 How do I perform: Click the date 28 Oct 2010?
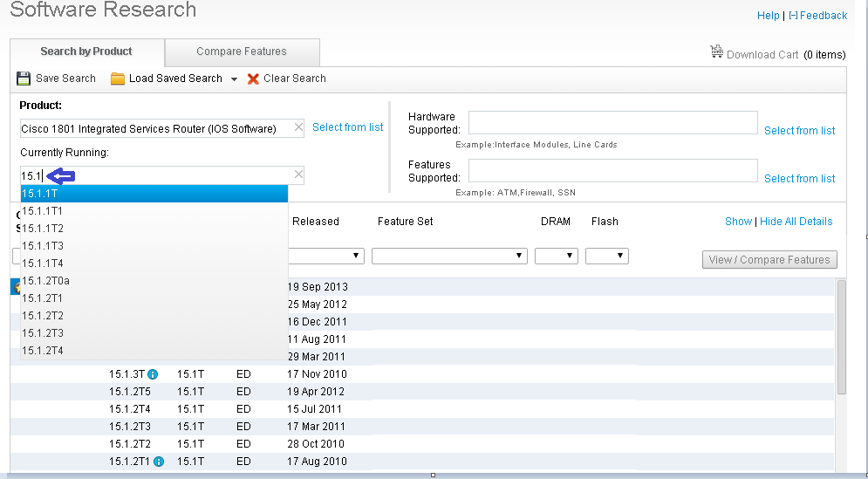click(316, 444)
